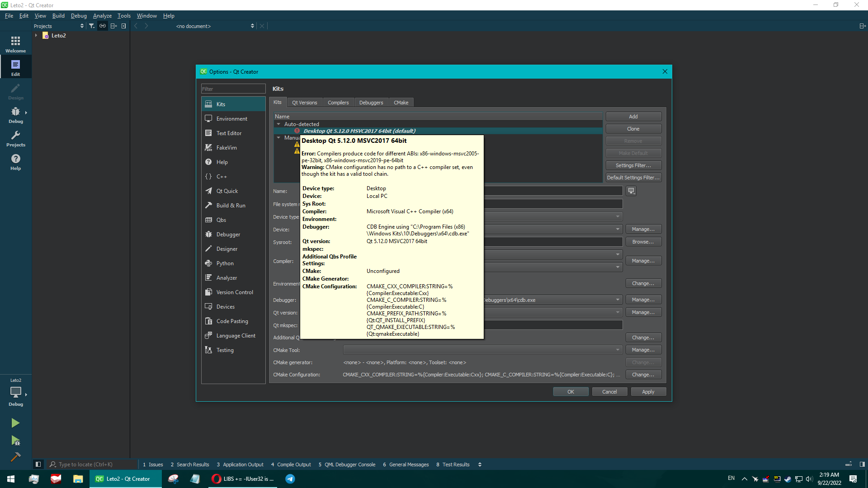Open the Issues output pane
The width and height of the screenshot is (868, 488).
point(153,465)
